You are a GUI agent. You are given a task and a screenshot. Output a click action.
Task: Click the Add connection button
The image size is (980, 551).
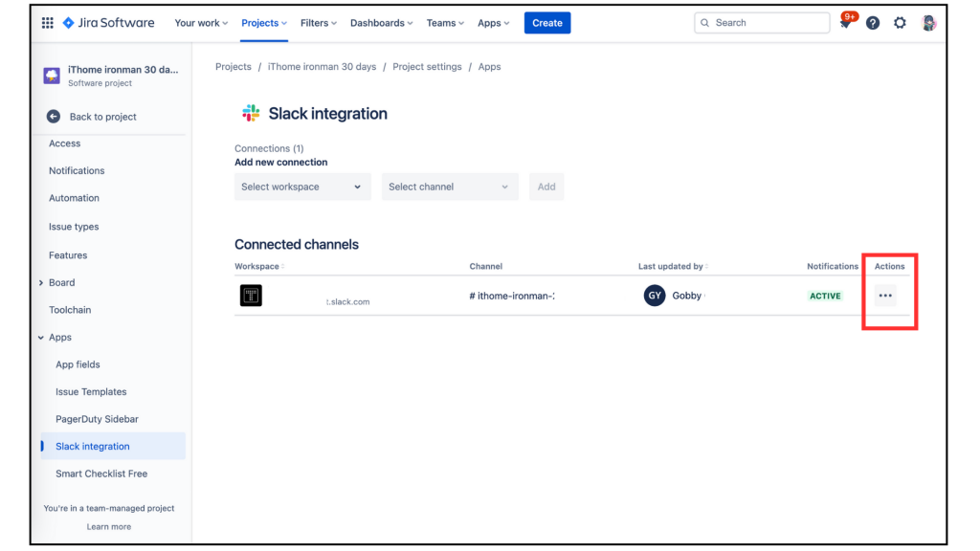546,187
